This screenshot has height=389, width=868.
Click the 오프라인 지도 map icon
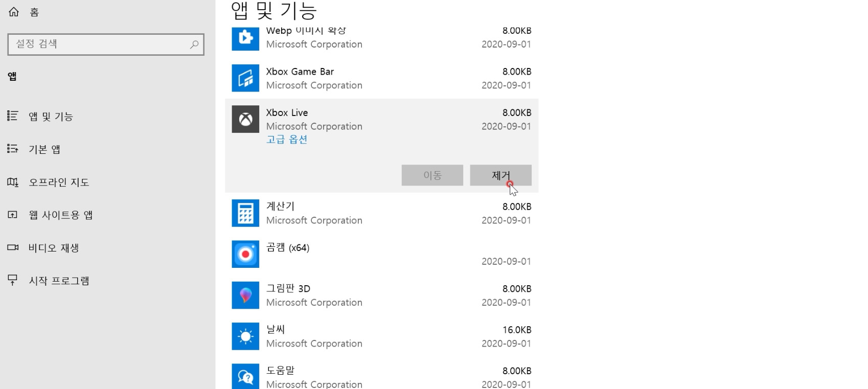[x=12, y=182]
